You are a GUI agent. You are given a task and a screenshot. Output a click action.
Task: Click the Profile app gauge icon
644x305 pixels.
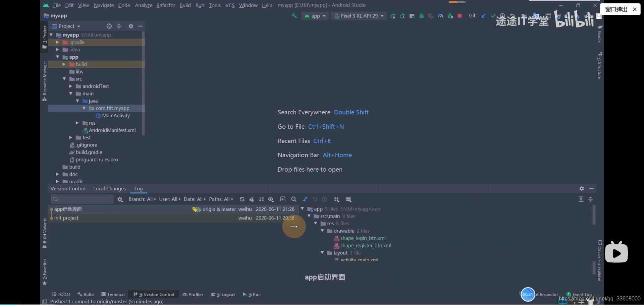pyautogui.click(x=440, y=16)
